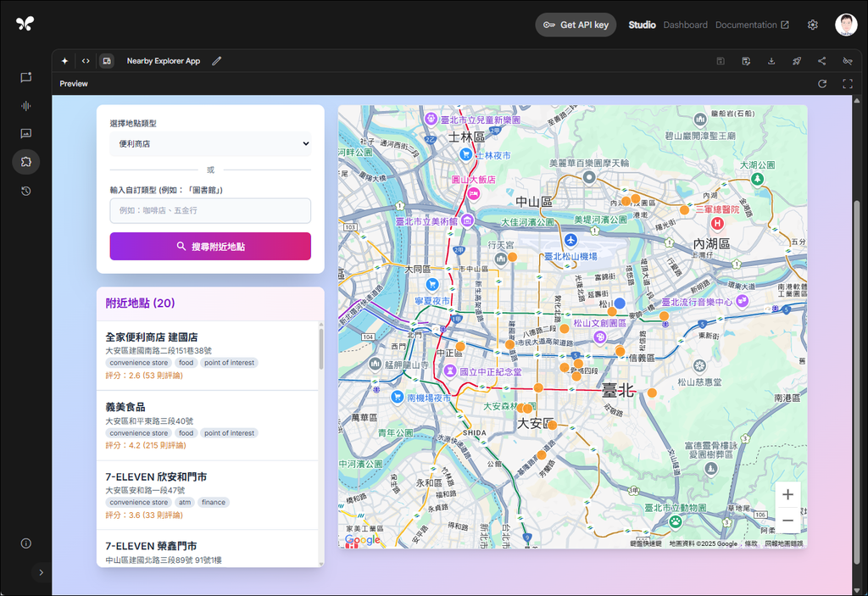Click the 臺北市立美術館 museum map icon

[467, 221]
